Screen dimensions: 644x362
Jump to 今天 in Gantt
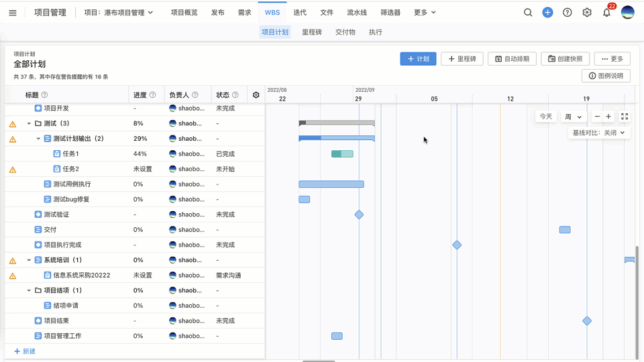[546, 117]
